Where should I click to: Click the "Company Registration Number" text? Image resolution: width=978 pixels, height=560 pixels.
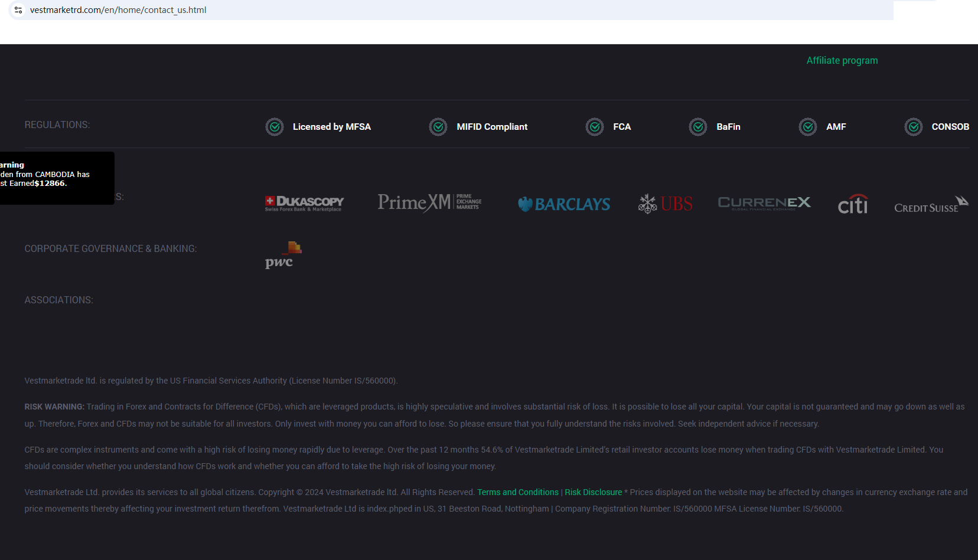pyautogui.click(x=613, y=509)
